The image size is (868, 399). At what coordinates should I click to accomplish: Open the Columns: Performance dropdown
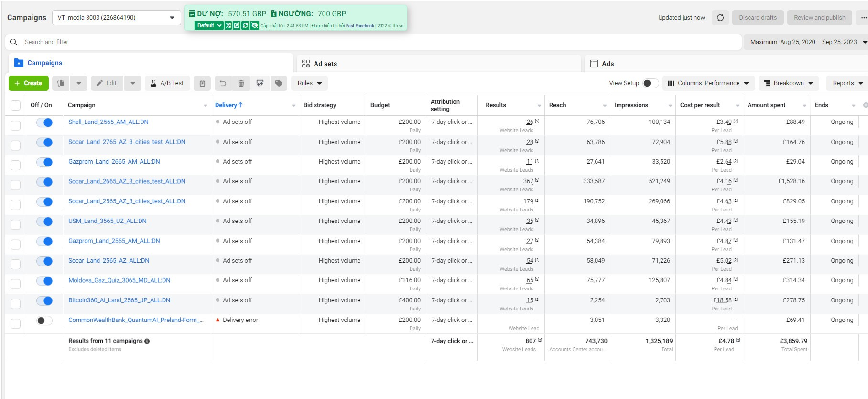click(x=708, y=83)
